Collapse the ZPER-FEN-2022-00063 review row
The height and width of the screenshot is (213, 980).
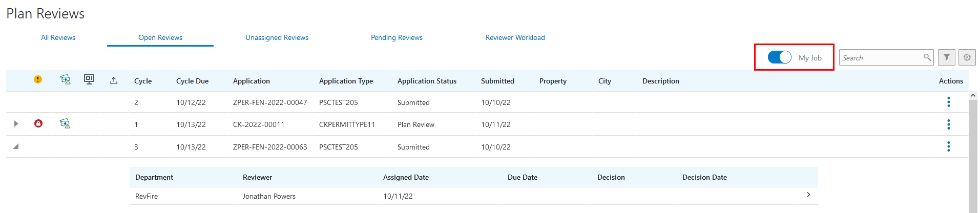click(x=16, y=146)
